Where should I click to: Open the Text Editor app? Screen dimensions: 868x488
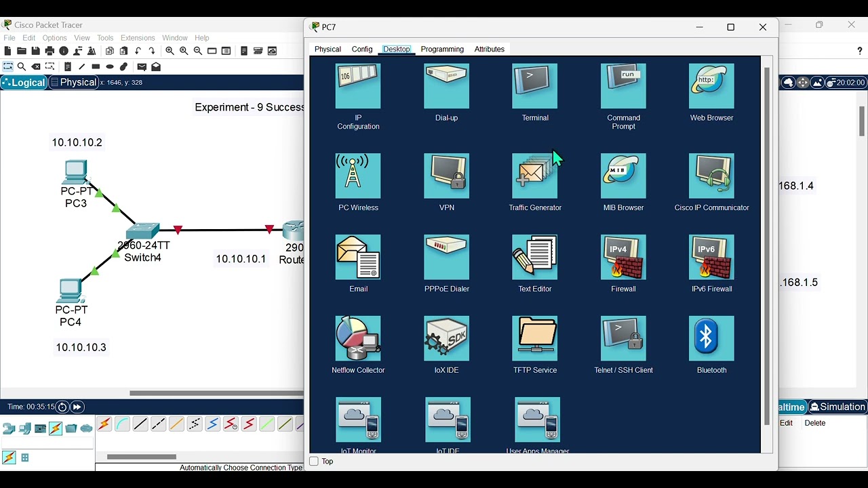535,257
